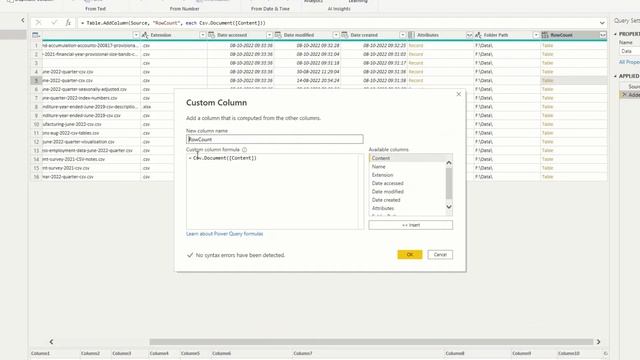640x360 pixels.
Task: Open the Extension column filter dropdown
Action: click(202, 35)
